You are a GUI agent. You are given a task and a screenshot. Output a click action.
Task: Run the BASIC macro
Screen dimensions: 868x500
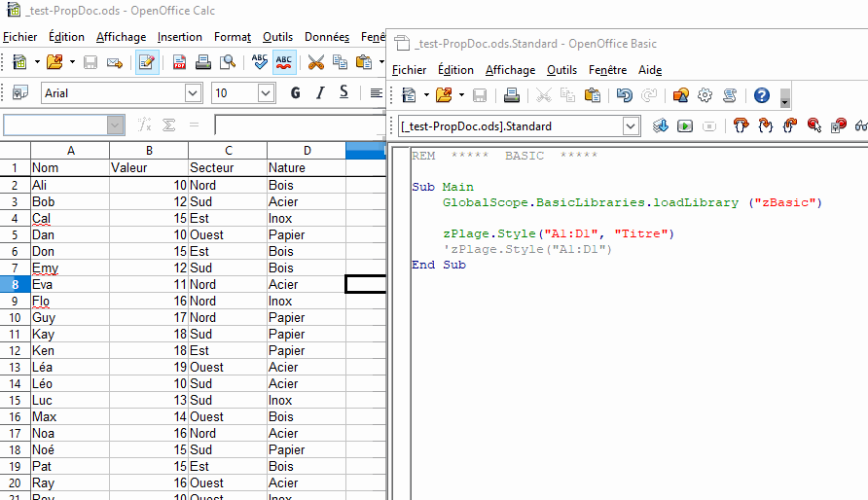pos(685,126)
